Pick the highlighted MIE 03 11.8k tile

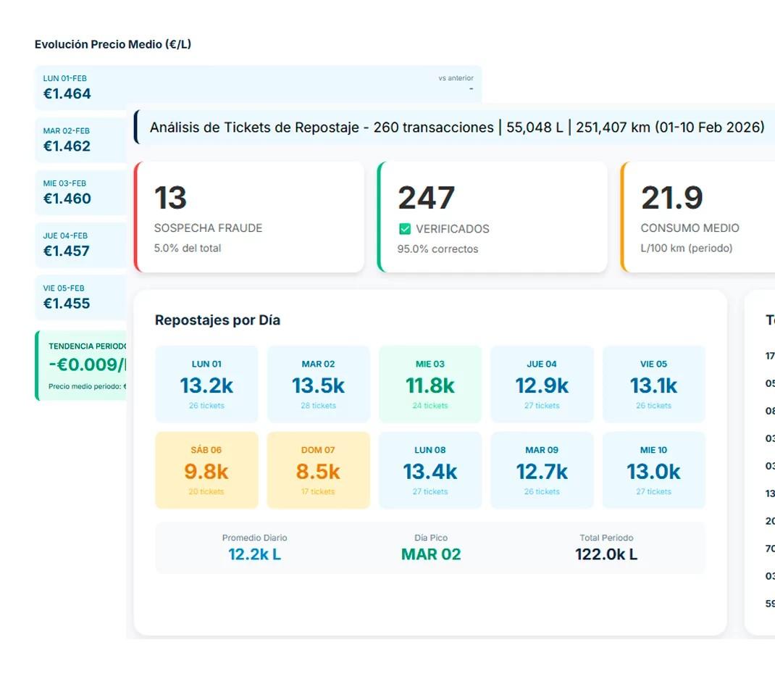click(x=430, y=384)
